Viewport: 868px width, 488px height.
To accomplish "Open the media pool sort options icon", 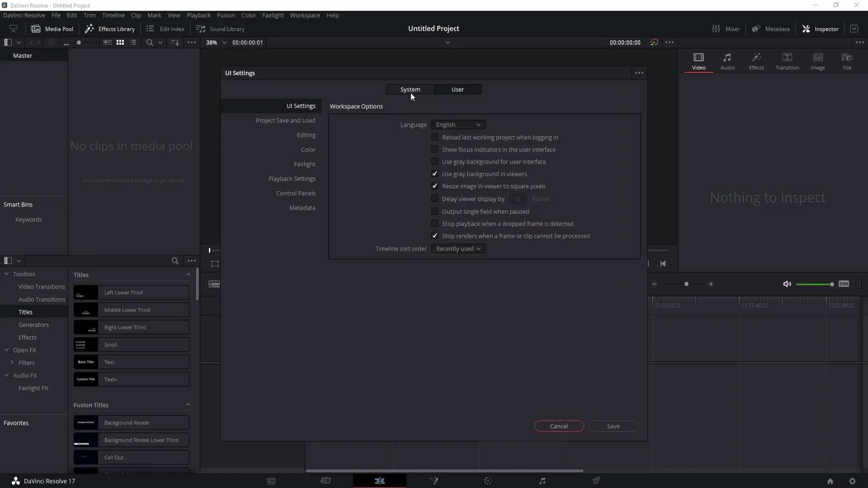I will tap(175, 42).
